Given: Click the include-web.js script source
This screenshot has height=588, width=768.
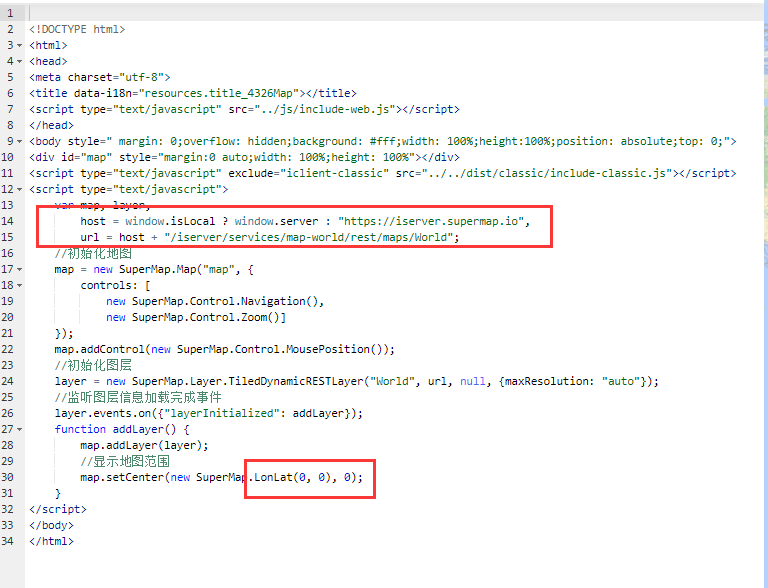Looking at the screenshot, I should [x=325, y=109].
